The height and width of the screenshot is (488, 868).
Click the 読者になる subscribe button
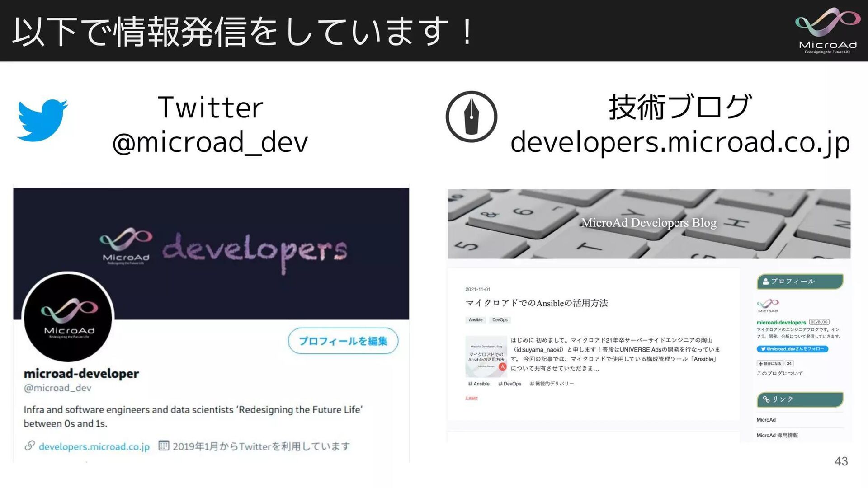(x=769, y=363)
